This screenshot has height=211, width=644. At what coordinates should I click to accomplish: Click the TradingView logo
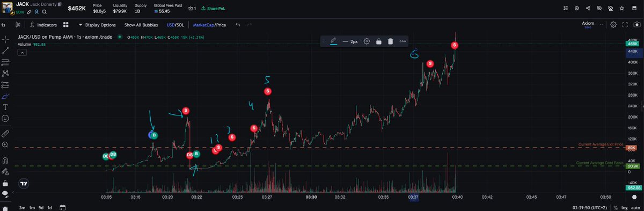(23, 184)
